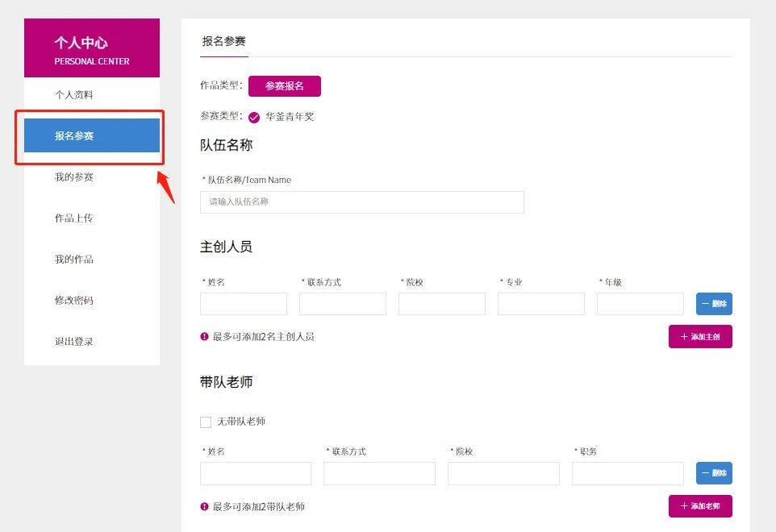Switch to the 报名参赛 tab header
776x532 pixels.
tap(223, 41)
